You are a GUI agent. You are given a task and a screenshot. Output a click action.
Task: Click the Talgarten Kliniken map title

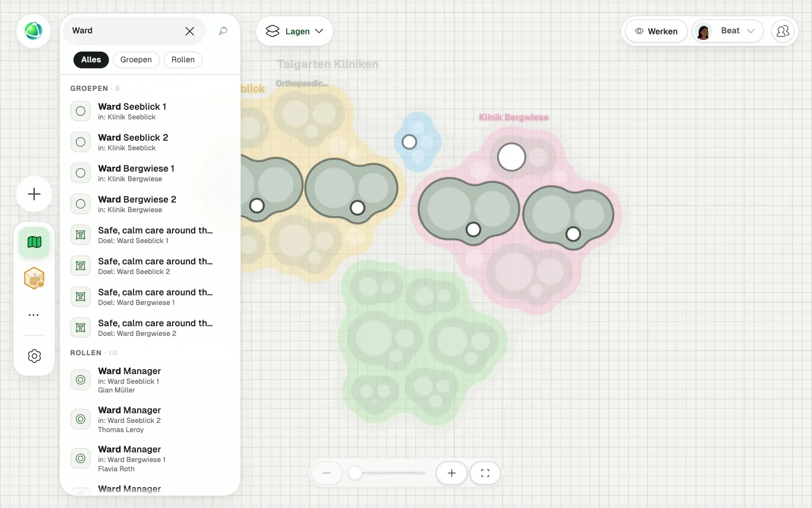coord(328,64)
